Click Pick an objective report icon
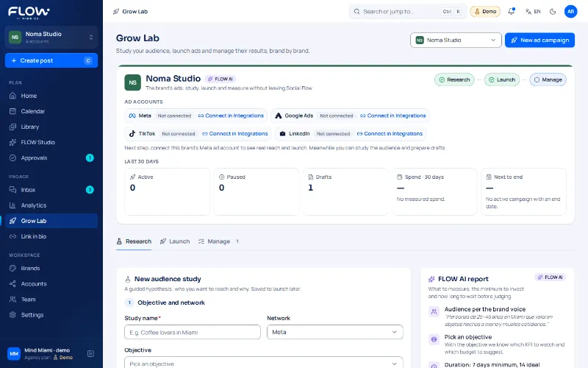 point(434,339)
